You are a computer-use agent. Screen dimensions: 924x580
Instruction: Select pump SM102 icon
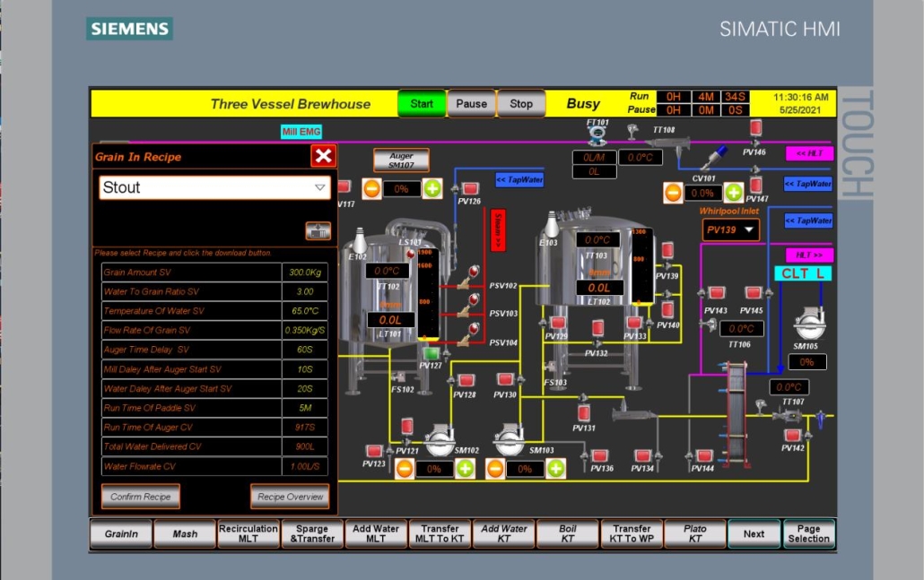pyautogui.click(x=440, y=439)
